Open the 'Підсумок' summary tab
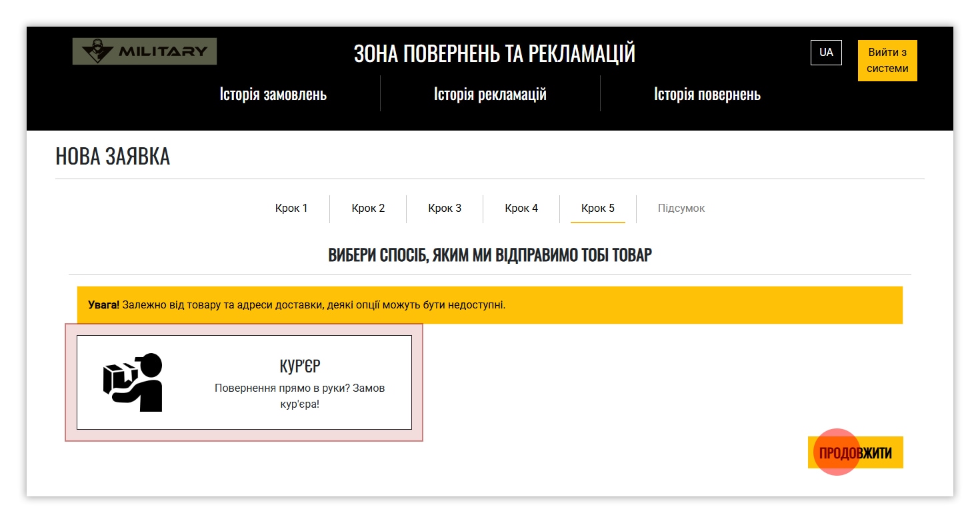980x523 pixels. coord(681,209)
